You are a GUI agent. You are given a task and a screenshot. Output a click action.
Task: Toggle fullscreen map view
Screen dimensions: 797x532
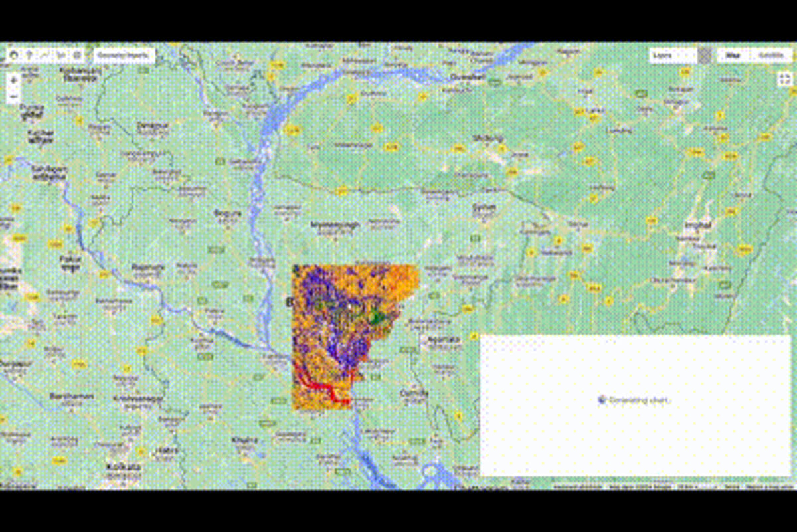pyautogui.click(x=784, y=80)
